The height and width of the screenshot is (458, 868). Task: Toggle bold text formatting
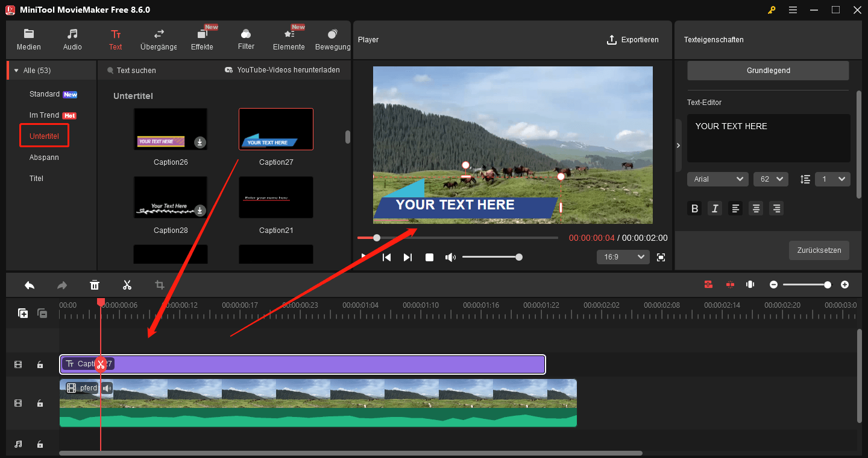point(695,209)
